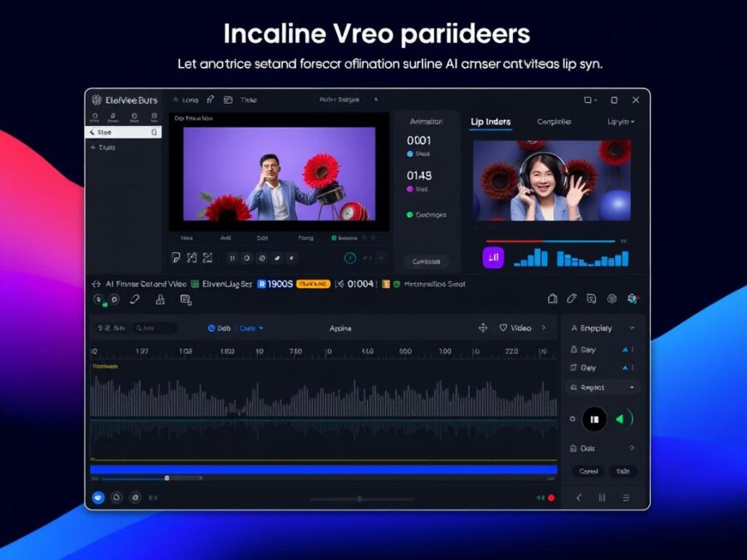Open the settings gear icon on the toolbar right
Viewport: 747px width, 560px height.
coord(632,299)
